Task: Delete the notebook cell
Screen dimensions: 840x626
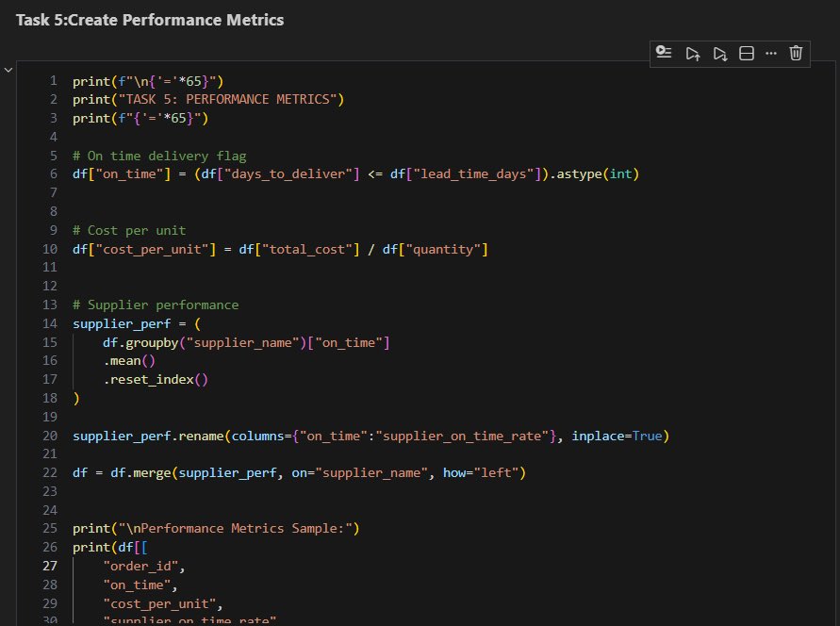Action: (796, 53)
